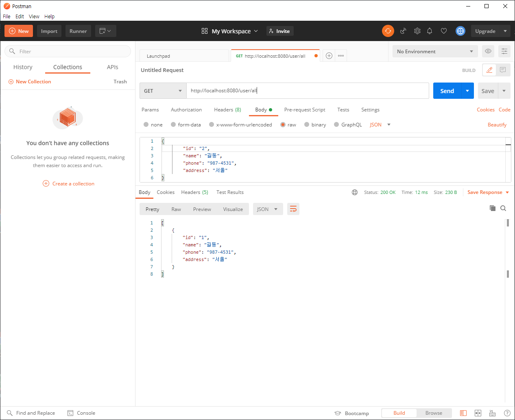
Task: Switch to the two-pane view icon
Action: point(478,413)
